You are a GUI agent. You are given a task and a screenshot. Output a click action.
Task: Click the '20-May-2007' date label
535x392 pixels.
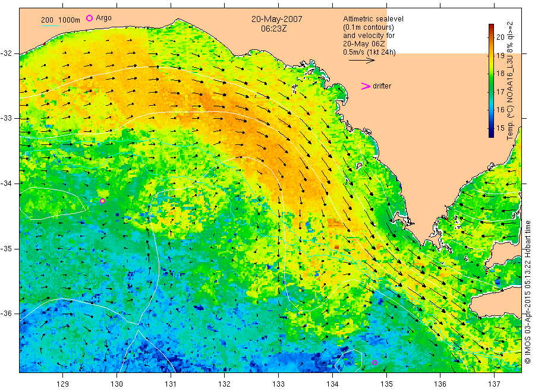[276, 19]
